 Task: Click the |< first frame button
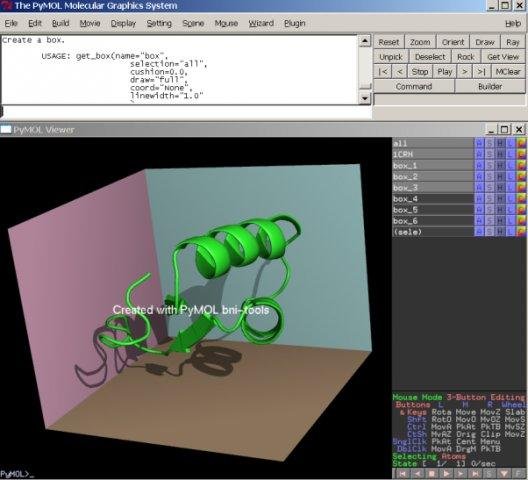click(383, 71)
